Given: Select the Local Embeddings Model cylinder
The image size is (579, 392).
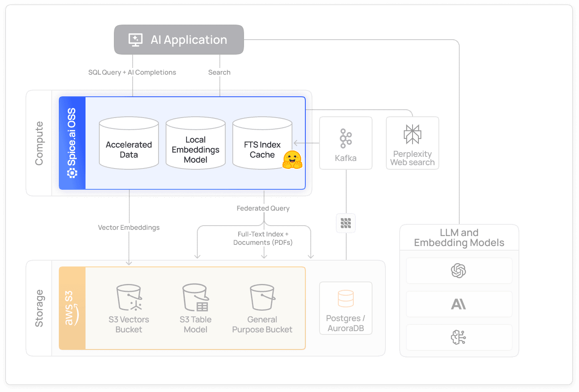Looking at the screenshot, I should coord(195,143).
